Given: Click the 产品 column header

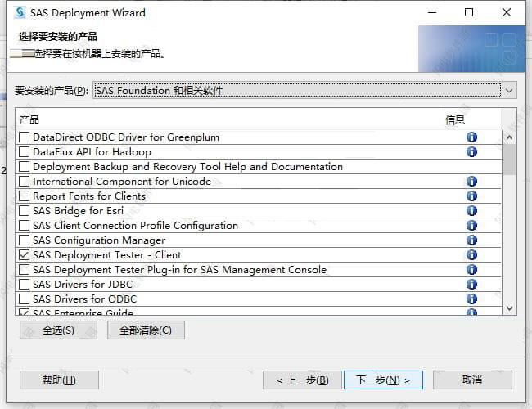Looking at the screenshot, I should pyautogui.click(x=29, y=119).
